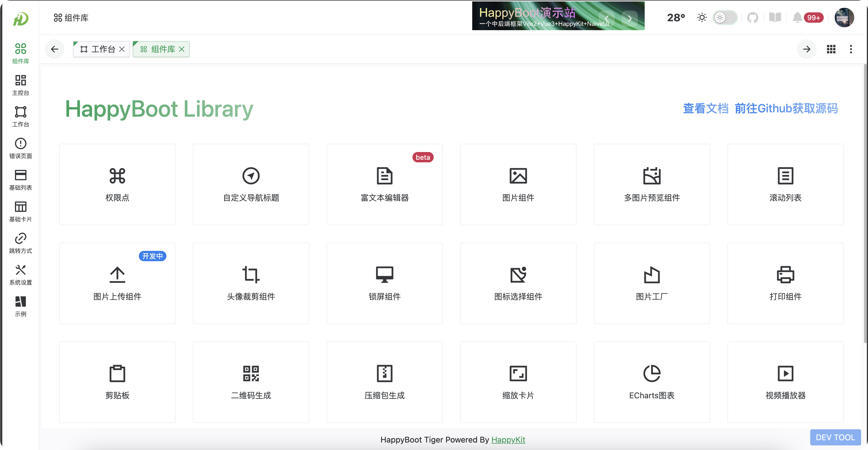The width and height of the screenshot is (868, 450).
Task: Open the book documentation icon
Action: tap(775, 18)
